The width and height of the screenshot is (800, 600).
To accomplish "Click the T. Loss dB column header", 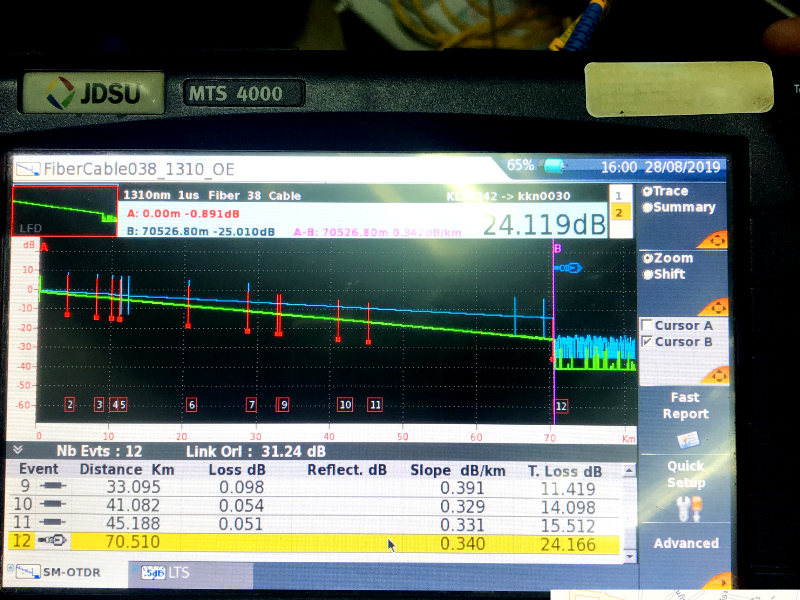I will coord(565,471).
